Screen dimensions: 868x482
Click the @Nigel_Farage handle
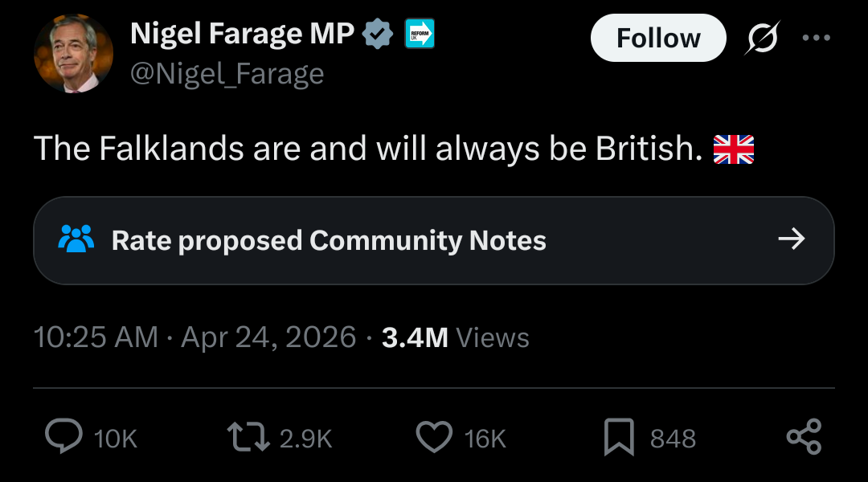(227, 74)
